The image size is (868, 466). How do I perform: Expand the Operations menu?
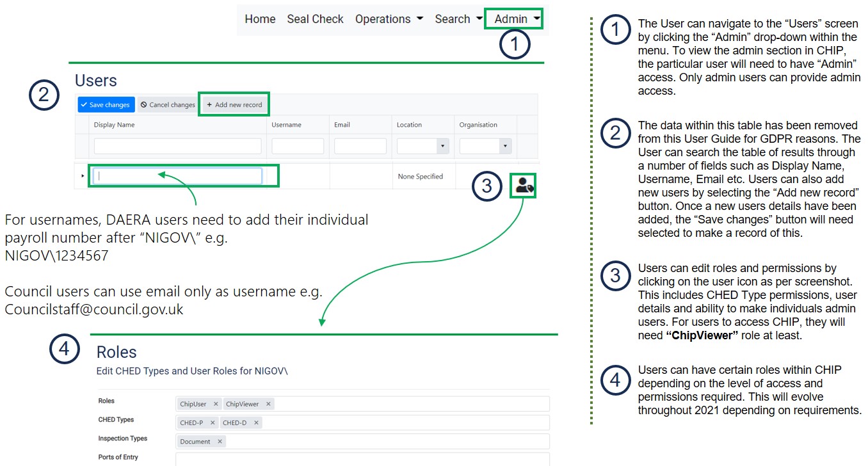tap(389, 19)
